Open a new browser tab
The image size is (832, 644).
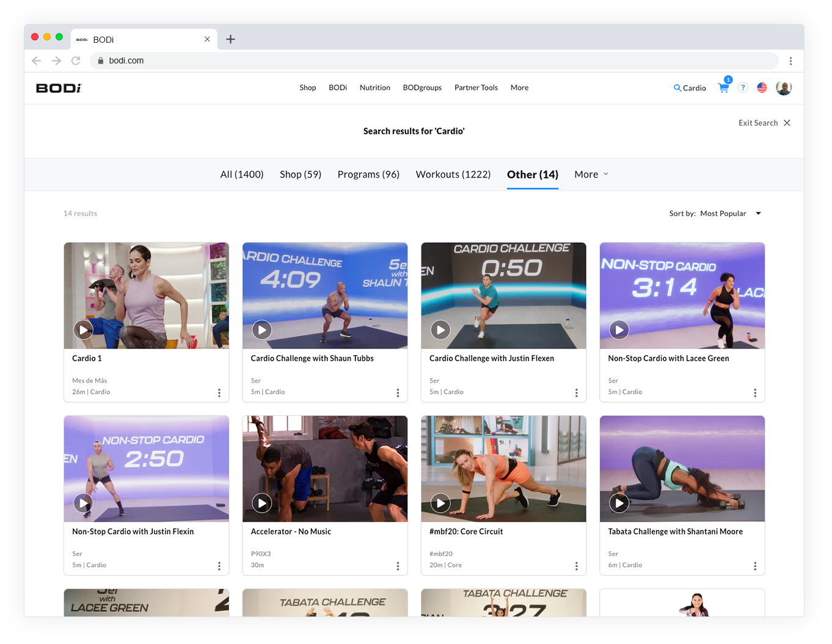coord(230,39)
